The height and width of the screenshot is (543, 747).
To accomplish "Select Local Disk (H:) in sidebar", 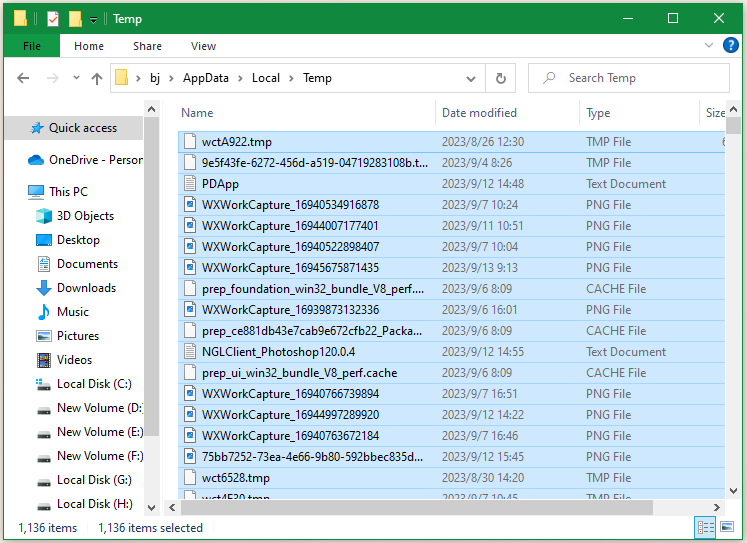I will click(x=84, y=504).
